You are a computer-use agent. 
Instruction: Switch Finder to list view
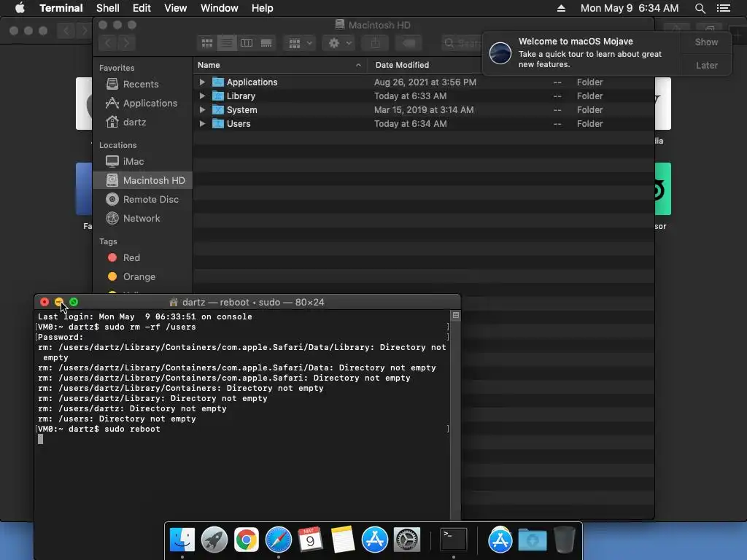(x=227, y=43)
